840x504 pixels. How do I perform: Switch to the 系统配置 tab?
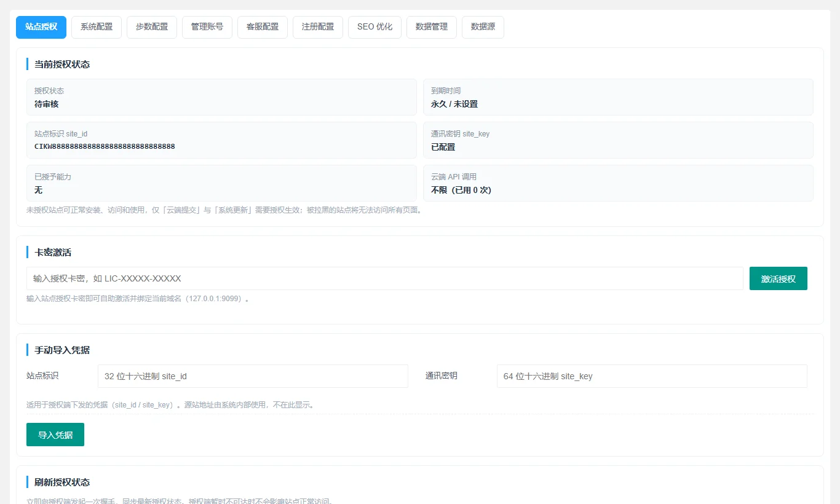tap(97, 27)
